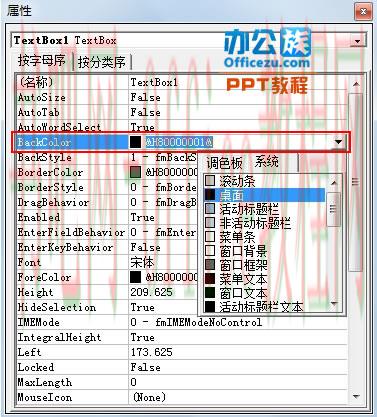
Task: Choose 活动标题栏文本 system color
Action: coord(264,306)
